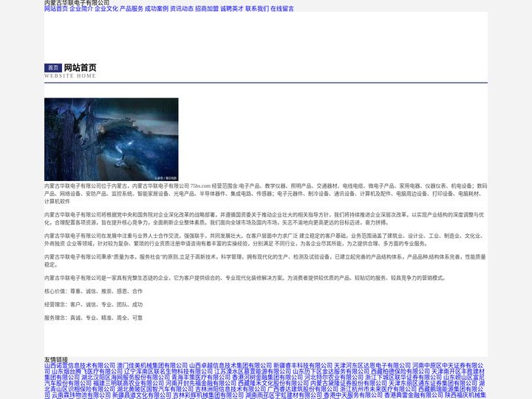Visit 广西睿达建筑股份有限公司 link
532x399 pixels.
click(x=303, y=389)
